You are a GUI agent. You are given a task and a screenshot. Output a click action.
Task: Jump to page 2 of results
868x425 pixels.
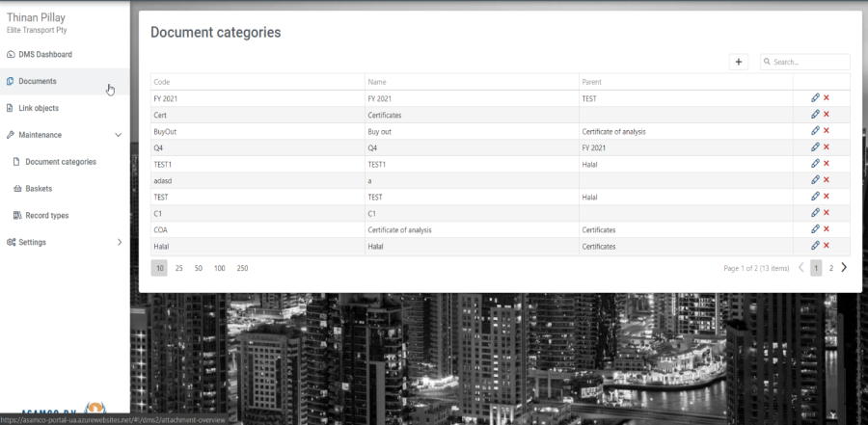click(830, 268)
